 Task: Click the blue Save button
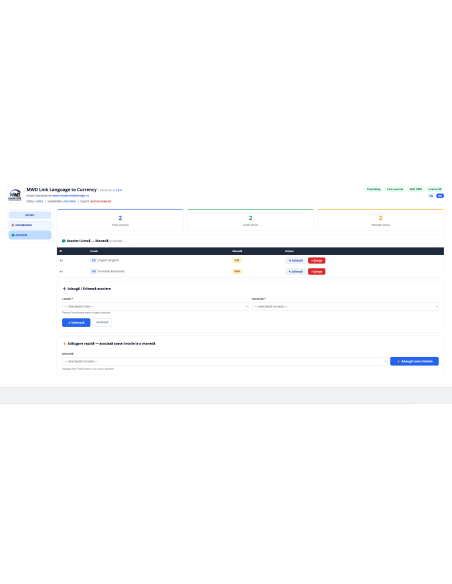coord(76,323)
